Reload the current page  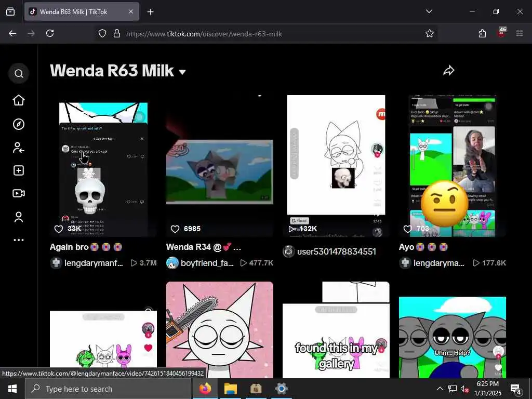click(50, 33)
